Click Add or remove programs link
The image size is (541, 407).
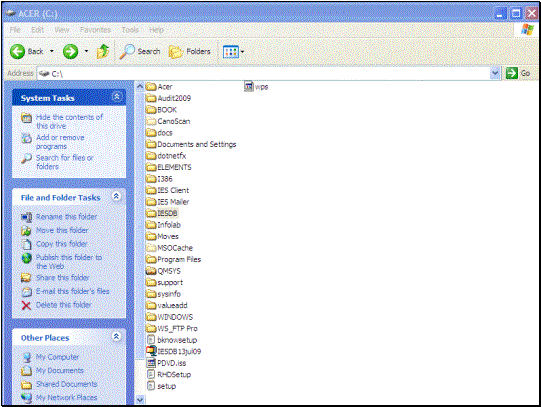point(60,142)
